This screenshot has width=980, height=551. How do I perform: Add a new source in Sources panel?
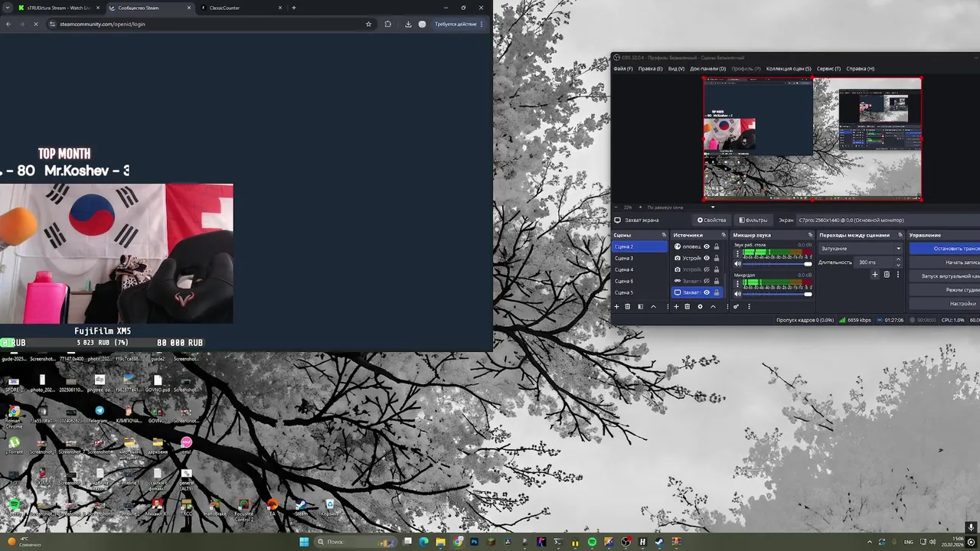tap(676, 306)
